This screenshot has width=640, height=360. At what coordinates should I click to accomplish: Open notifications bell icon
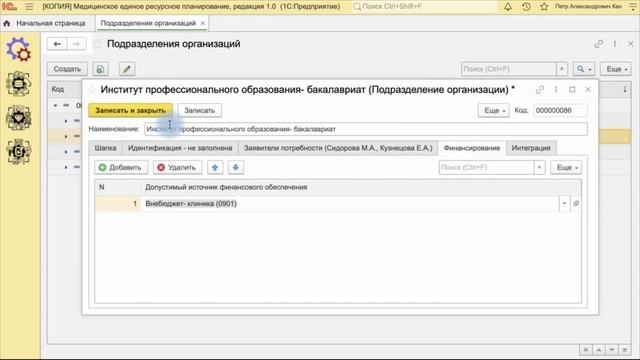pyautogui.click(x=508, y=7)
